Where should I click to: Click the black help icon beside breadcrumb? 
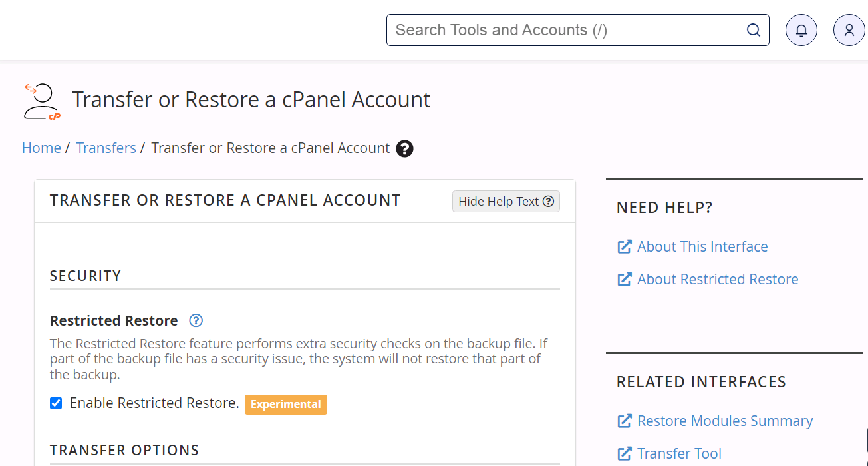(x=404, y=148)
